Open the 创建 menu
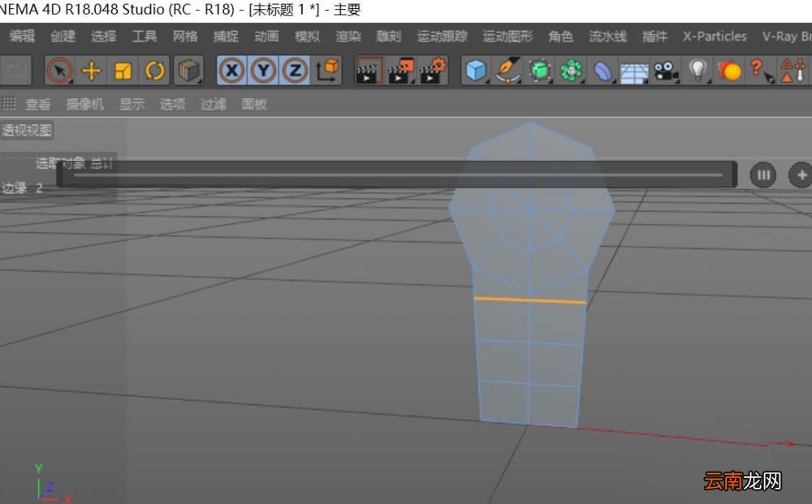Screen dimensions: 812x504 click(x=63, y=36)
